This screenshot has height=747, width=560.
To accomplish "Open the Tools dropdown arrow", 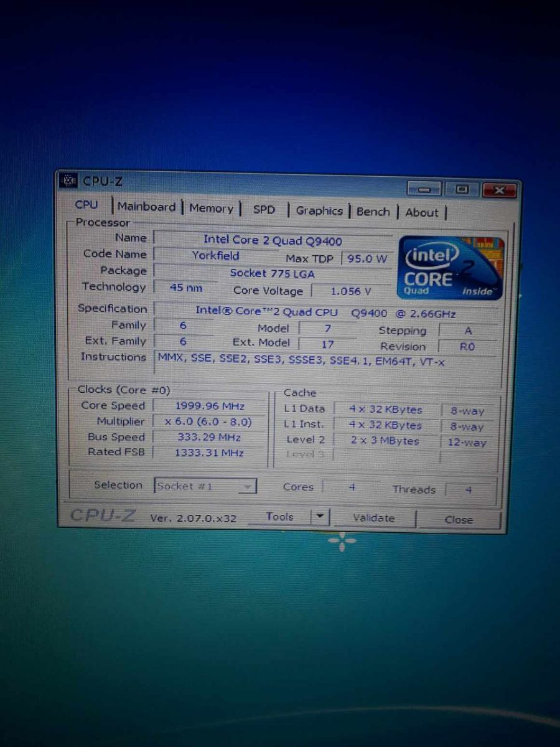I will (320, 517).
